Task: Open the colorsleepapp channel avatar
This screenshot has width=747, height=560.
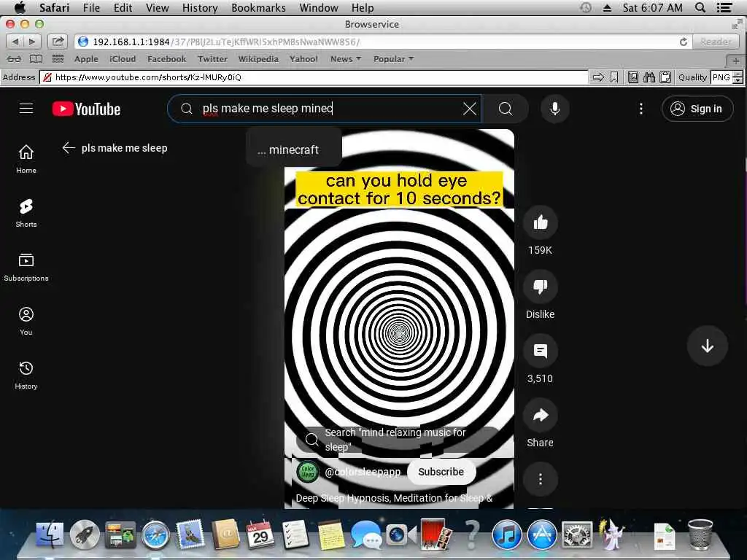Action: [x=308, y=472]
